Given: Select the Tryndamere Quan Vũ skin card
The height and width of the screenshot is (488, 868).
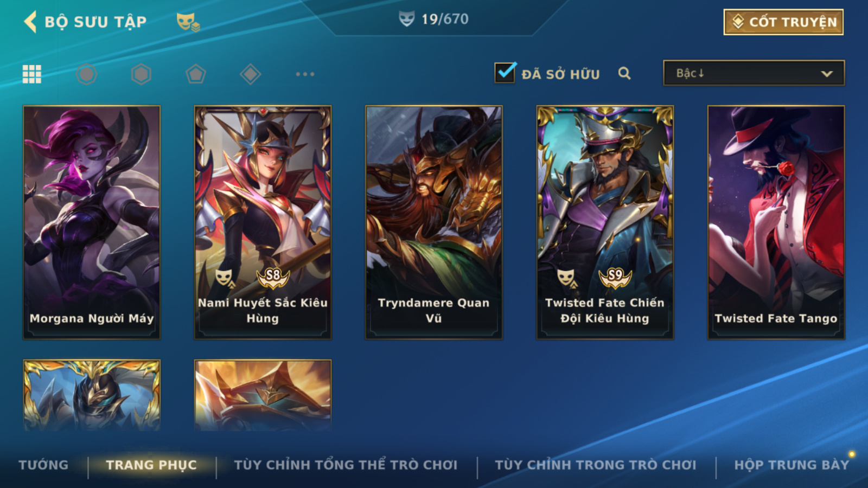Looking at the screenshot, I should [434, 222].
